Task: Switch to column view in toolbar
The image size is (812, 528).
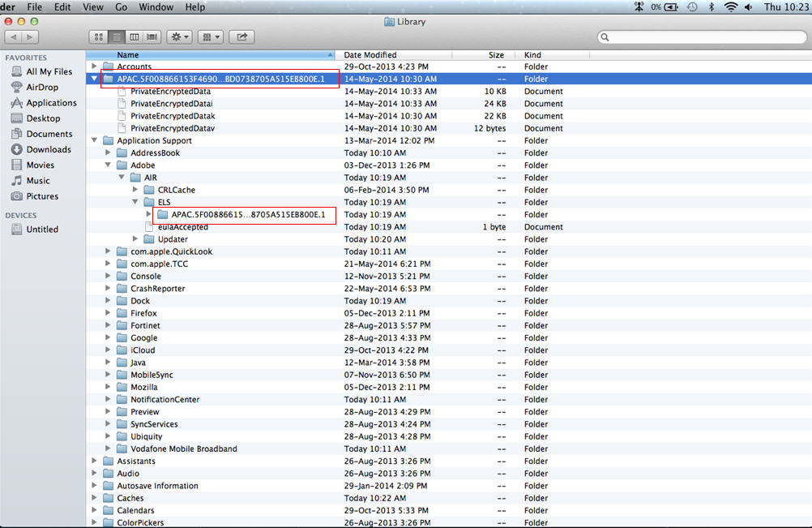Action: pyautogui.click(x=134, y=37)
